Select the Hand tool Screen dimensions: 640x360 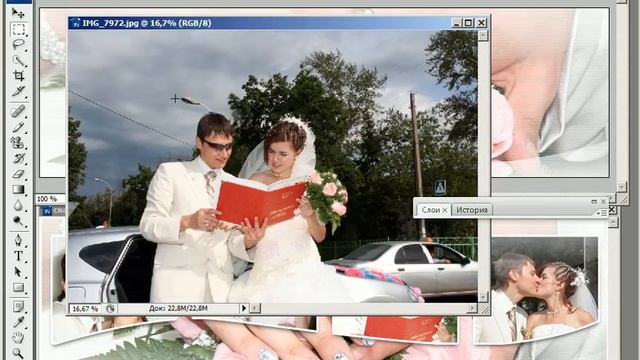coord(18,338)
